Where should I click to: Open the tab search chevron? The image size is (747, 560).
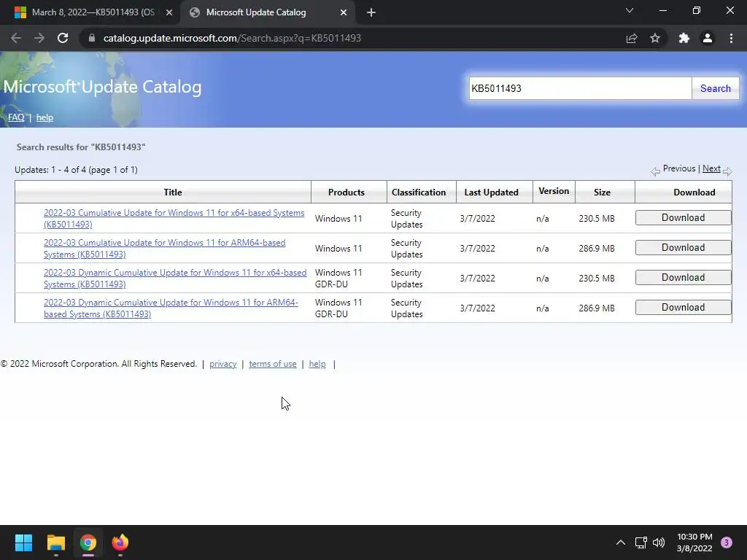click(630, 10)
